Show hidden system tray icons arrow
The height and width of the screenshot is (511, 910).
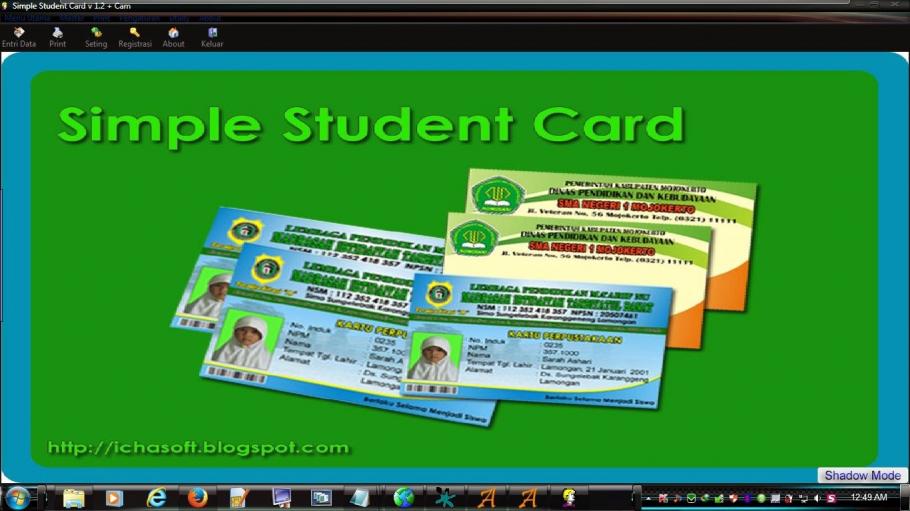coord(648,498)
